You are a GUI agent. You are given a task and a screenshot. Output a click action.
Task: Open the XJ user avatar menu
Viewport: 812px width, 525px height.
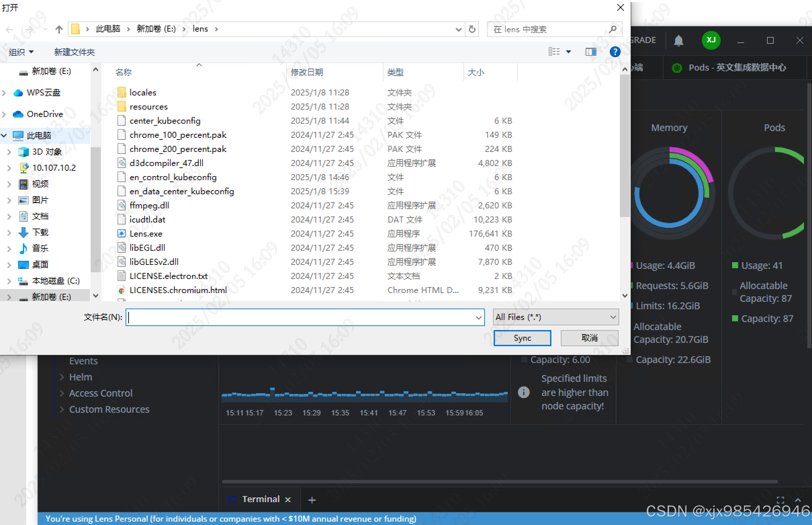(711, 40)
